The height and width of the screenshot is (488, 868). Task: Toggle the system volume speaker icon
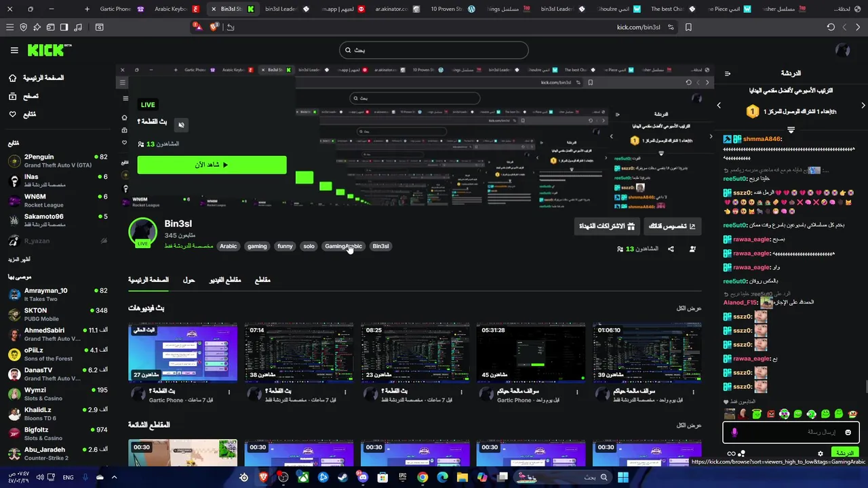pyautogui.click(x=39, y=477)
